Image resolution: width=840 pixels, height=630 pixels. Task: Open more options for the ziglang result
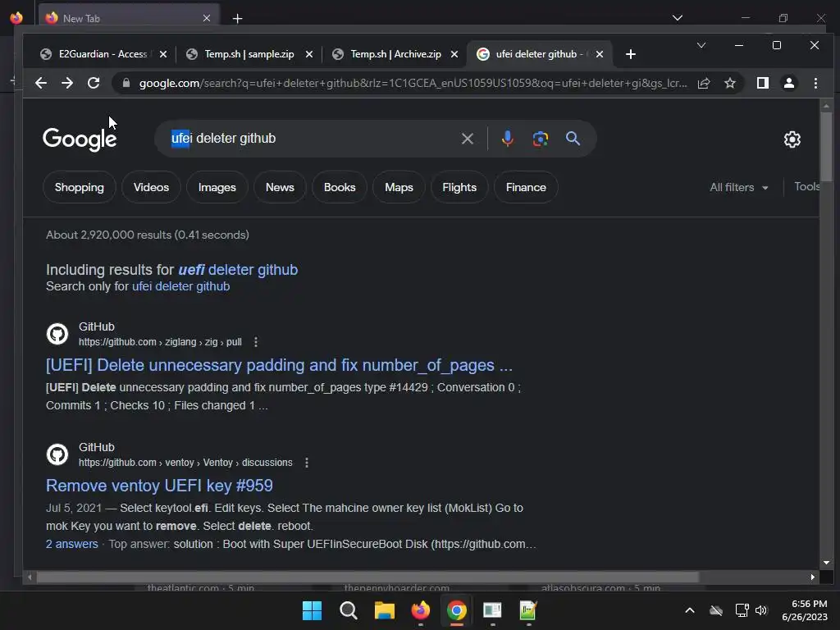click(x=256, y=342)
